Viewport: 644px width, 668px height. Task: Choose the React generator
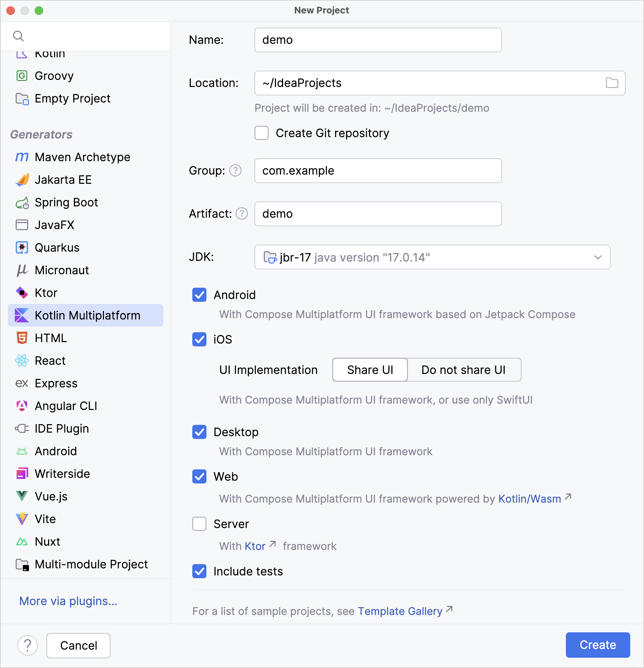pyautogui.click(x=50, y=361)
